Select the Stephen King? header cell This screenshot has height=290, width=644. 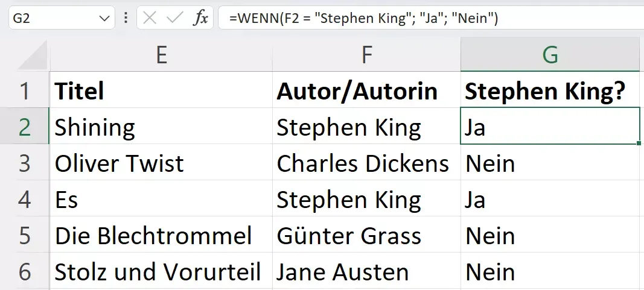pos(550,91)
